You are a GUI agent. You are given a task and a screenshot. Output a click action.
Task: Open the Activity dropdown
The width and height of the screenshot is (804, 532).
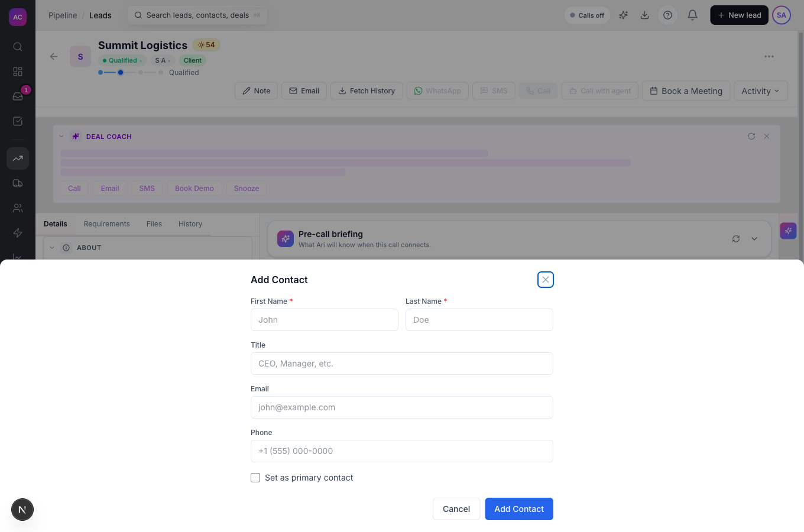[761, 91]
